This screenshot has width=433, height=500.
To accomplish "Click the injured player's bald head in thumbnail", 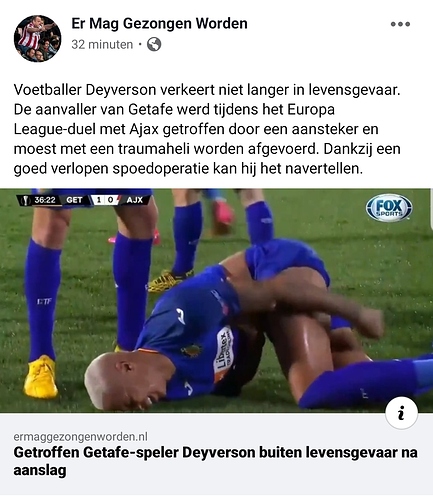I will (x=117, y=380).
